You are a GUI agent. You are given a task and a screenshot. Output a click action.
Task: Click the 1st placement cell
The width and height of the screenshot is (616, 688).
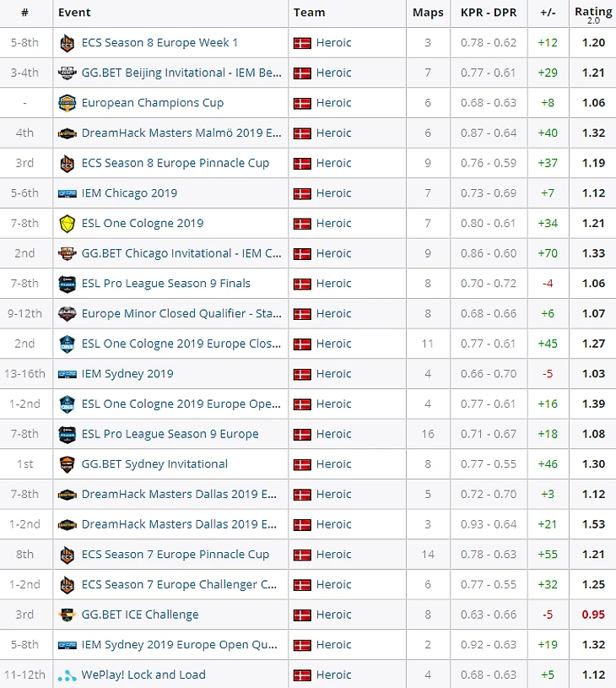pyautogui.click(x=25, y=464)
